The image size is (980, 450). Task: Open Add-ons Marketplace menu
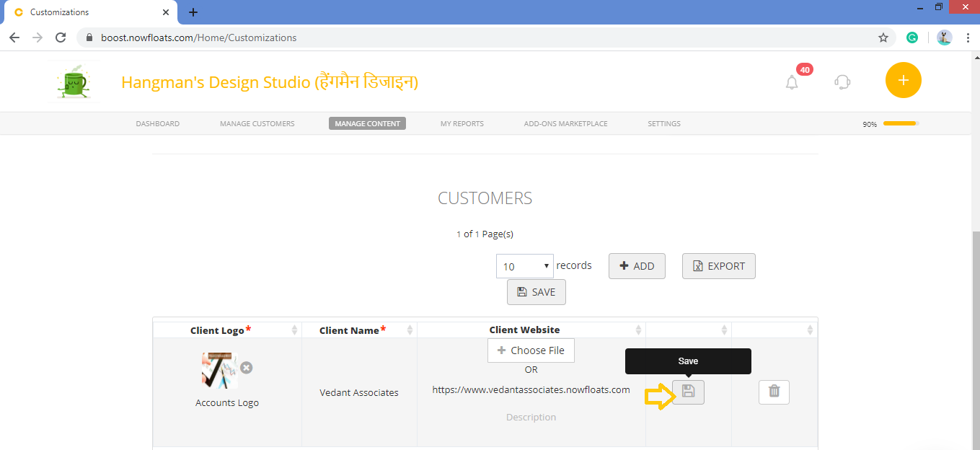(565, 123)
